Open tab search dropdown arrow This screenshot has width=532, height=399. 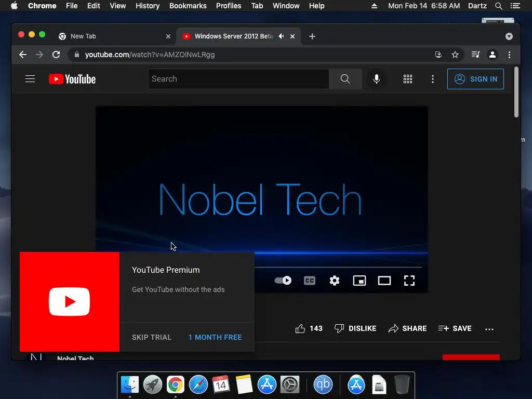(x=509, y=36)
